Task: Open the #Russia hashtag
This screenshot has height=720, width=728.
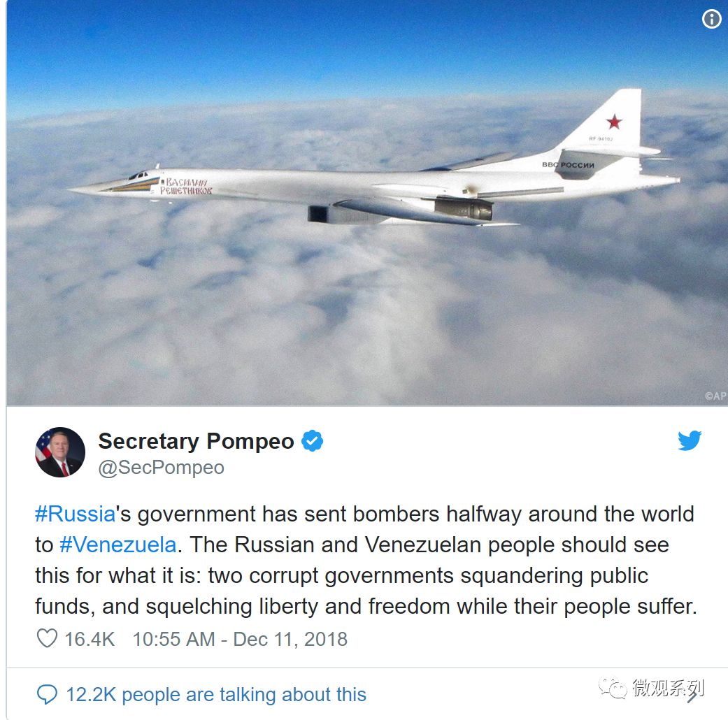Action: (76, 514)
